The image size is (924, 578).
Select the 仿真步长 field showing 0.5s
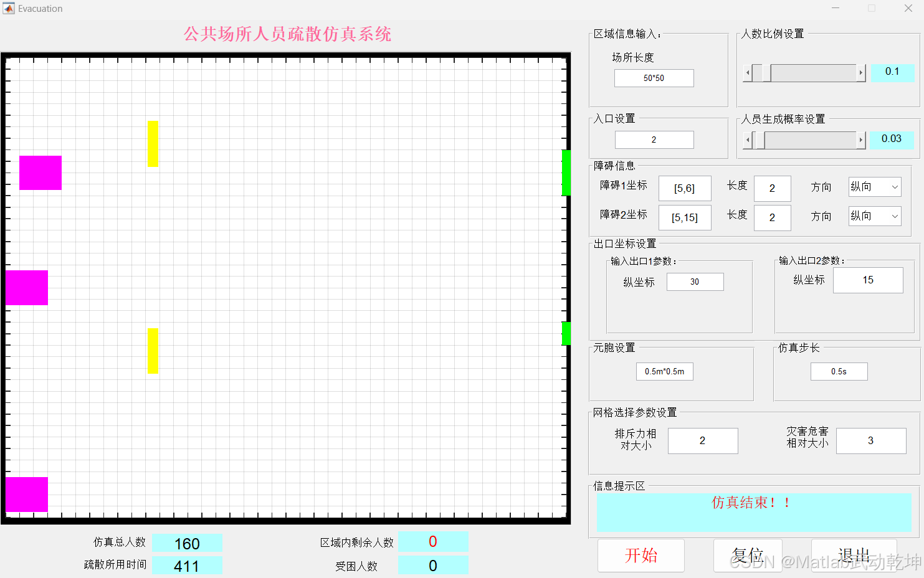[x=839, y=371]
